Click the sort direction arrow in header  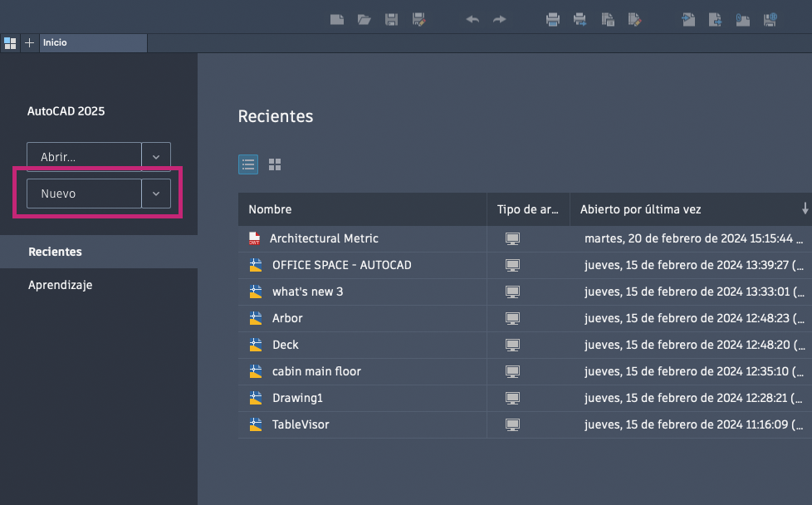(805, 208)
